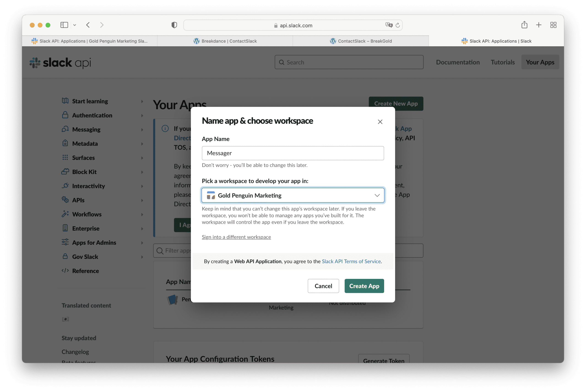Click the Create New App button behind dialog
Viewport: 586px width, 392px height.
(396, 103)
